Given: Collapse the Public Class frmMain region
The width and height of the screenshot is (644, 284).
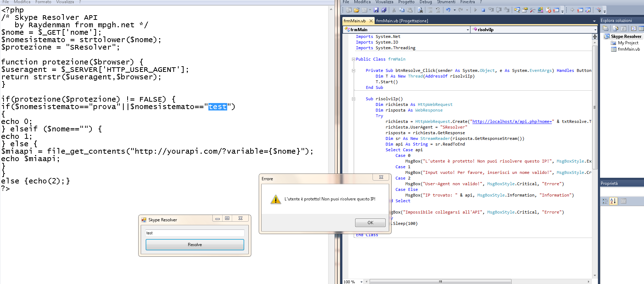Looking at the screenshot, I should [353, 59].
